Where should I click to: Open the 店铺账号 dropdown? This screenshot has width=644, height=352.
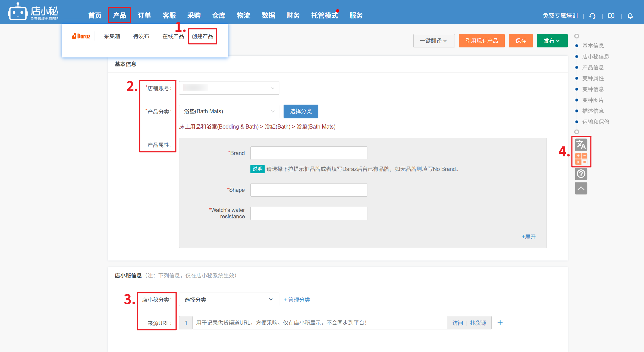point(229,88)
